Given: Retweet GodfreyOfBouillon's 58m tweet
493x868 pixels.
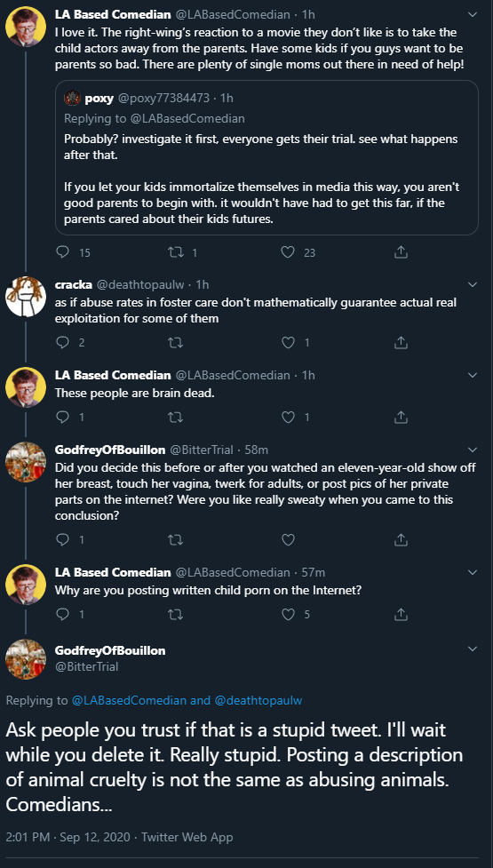Looking at the screenshot, I should (x=174, y=538).
